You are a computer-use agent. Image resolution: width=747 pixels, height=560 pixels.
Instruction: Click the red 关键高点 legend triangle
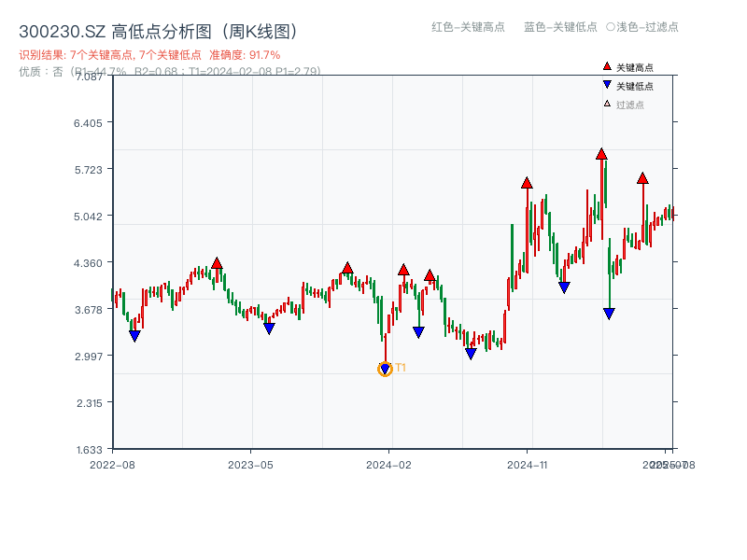pyautogui.click(x=606, y=66)
